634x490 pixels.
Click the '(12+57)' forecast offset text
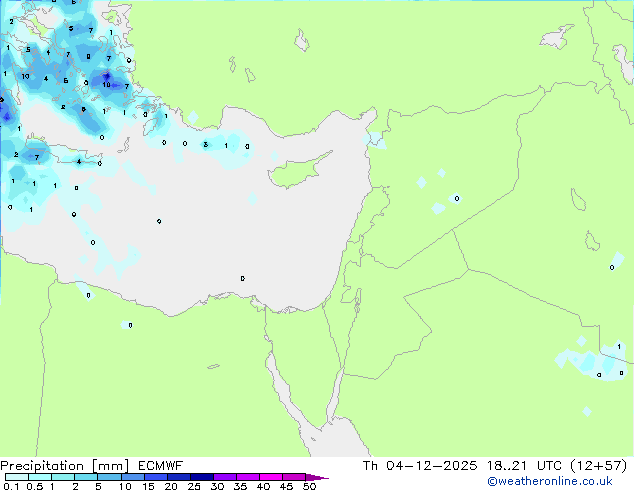(x=598, y=466)
